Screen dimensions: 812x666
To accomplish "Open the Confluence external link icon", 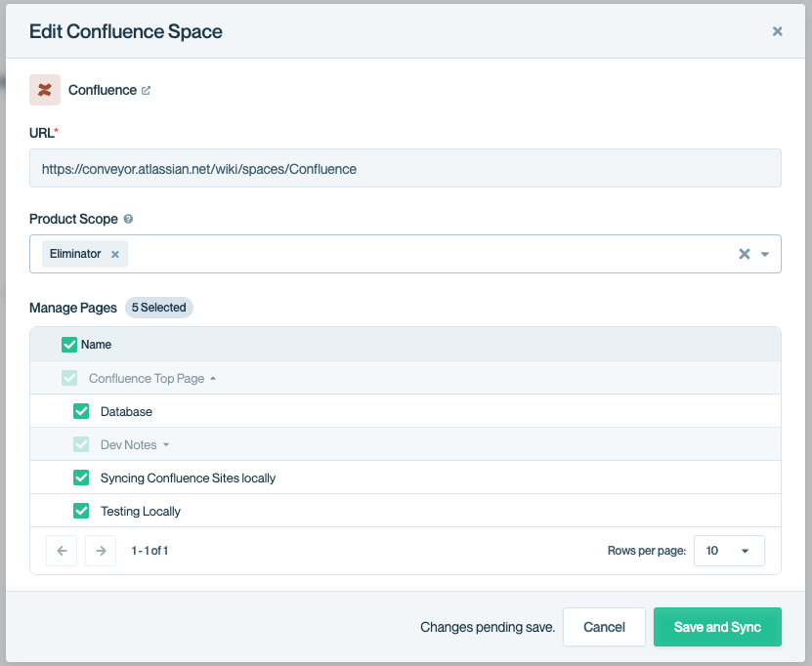I will click(147, 91).
